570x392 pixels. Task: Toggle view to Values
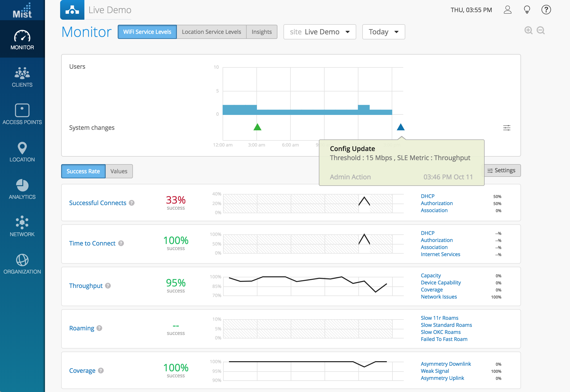pyautogui.click(x=119, y=171)
